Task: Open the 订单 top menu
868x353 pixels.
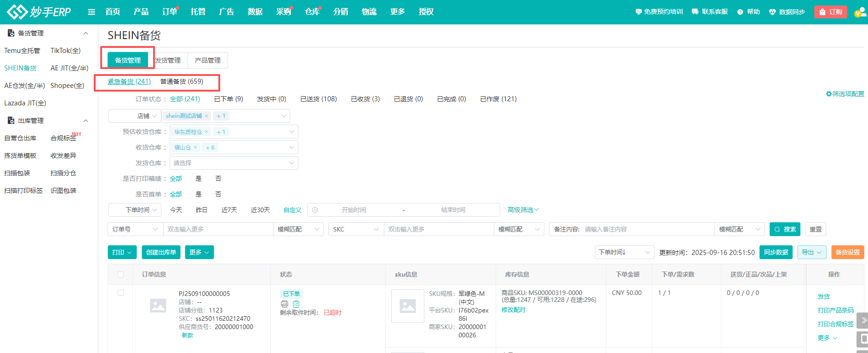Action: pos(170,12)
